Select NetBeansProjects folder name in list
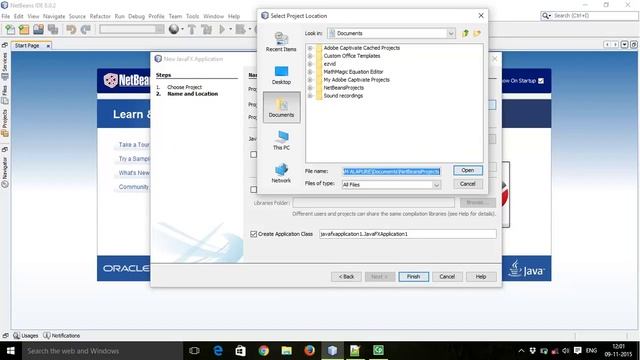Viewport: 640px width, 360px height. [x=344, y=88]
